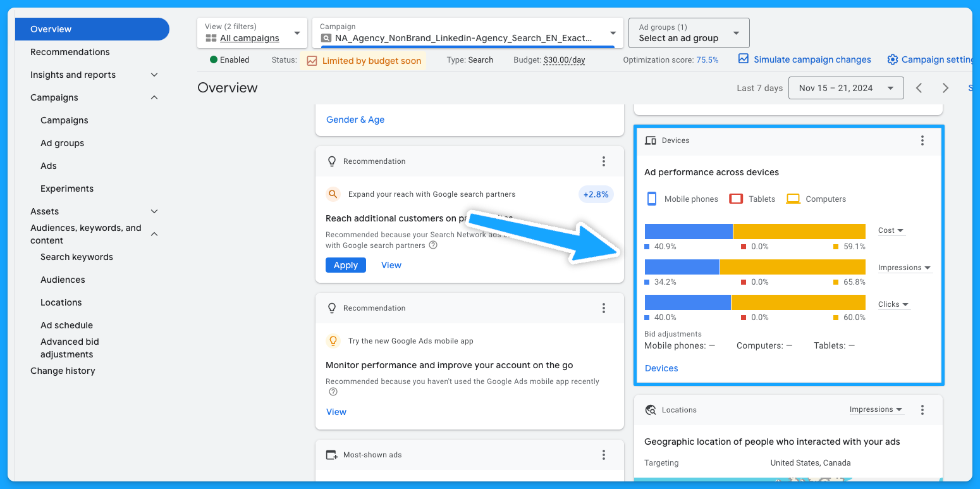The height and width of the screenshot is (489, 980).
Task: Click the Tablets legend icon
Action: (x=736, y=199)
